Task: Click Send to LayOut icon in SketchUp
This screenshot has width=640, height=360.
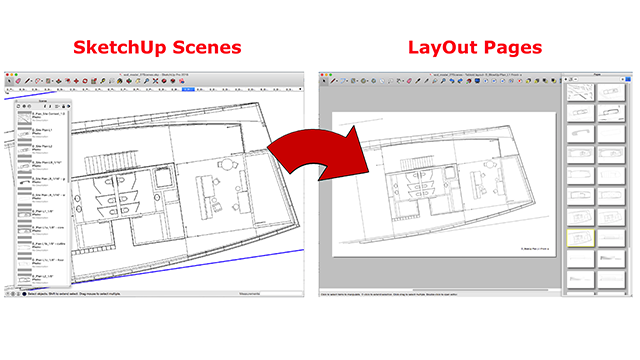Action: [x=182, y=81]
